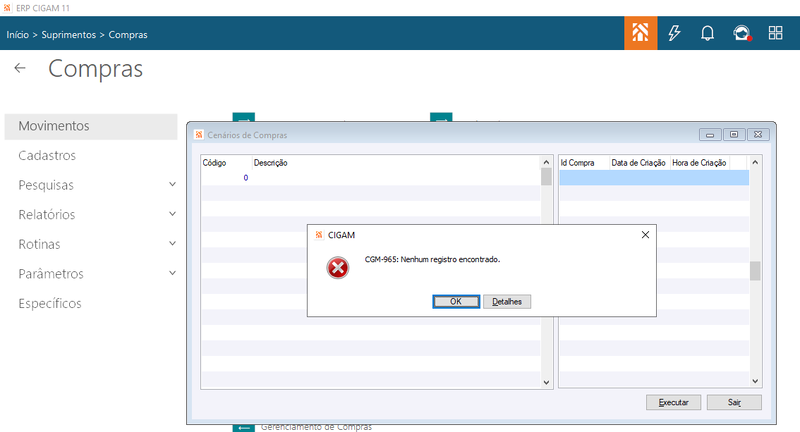This screenshot has width=800, height=432.
Task: Click the CGM-965 error message text
Action: click(432, 260)
